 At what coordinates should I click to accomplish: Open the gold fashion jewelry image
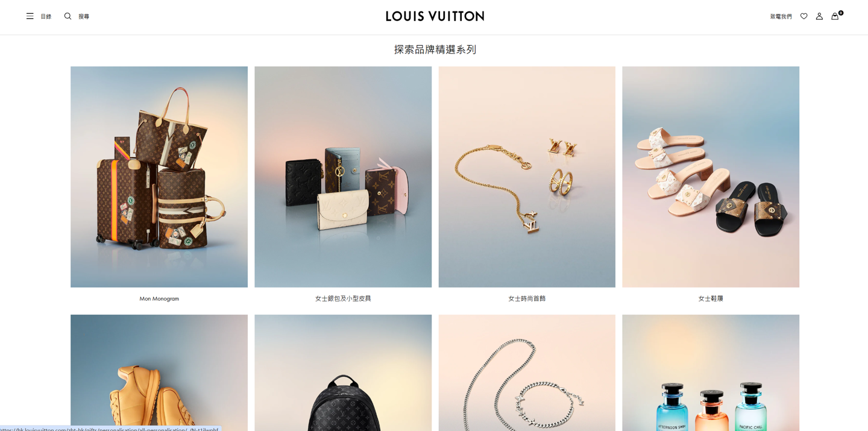(x=527, y=177)
